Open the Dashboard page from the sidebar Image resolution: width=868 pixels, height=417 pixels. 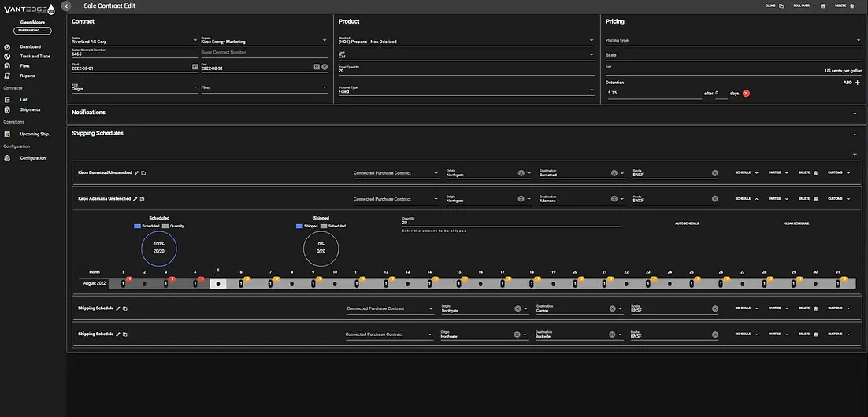pos(30,47)
